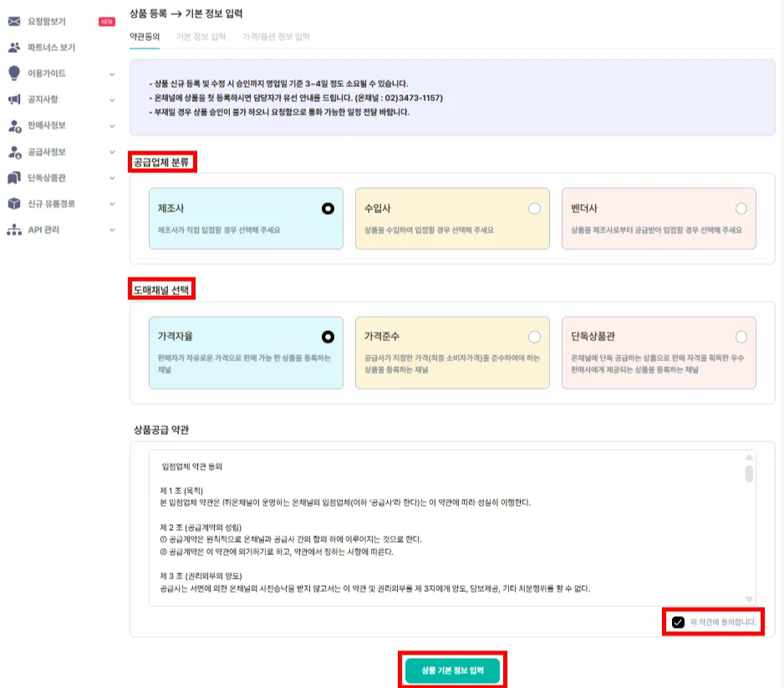
Task: Open 공지사항 in the sidebar
Action: coord(43,99)
